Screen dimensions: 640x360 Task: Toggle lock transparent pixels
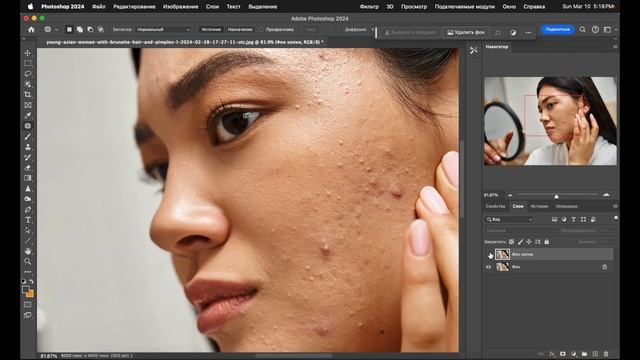[511, 242]
